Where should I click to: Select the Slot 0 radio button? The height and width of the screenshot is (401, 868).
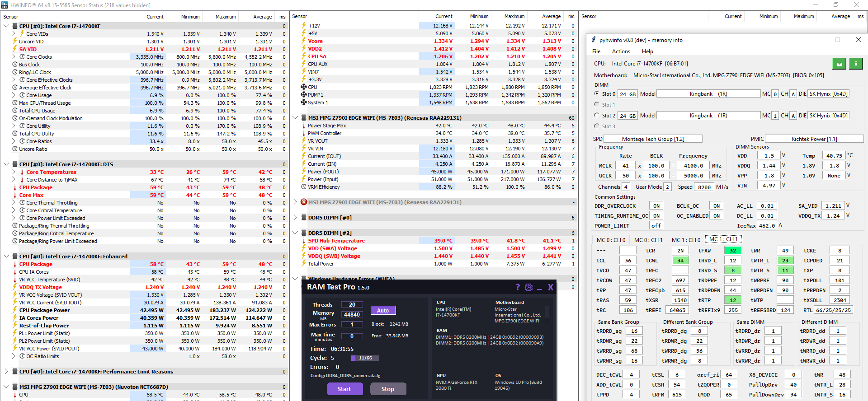(597, 93)
